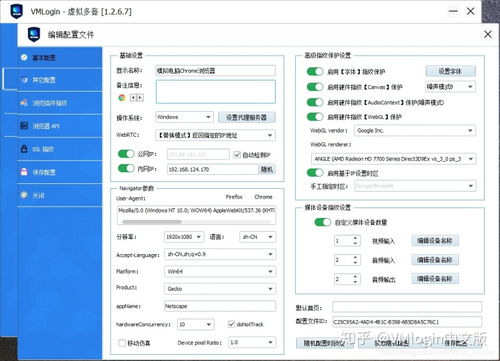Image resolution: width=500 pixels, height=361 pixels.
Task: Click the random fingerprint button at bottom
Action: (x=324, y=343)
